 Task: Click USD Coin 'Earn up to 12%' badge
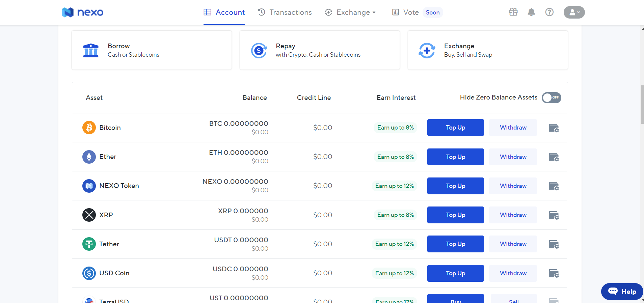395,273
